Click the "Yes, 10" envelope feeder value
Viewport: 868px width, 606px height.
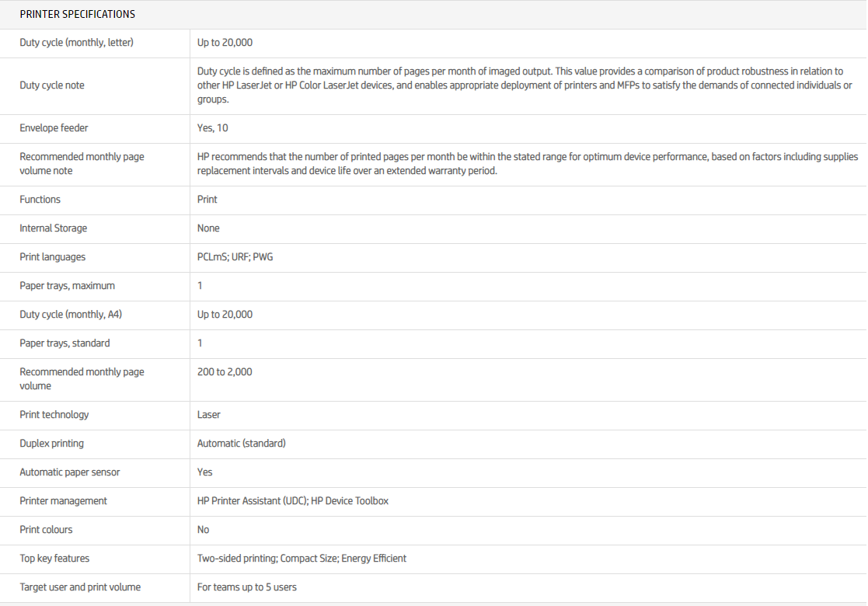(x=212, y=127)
